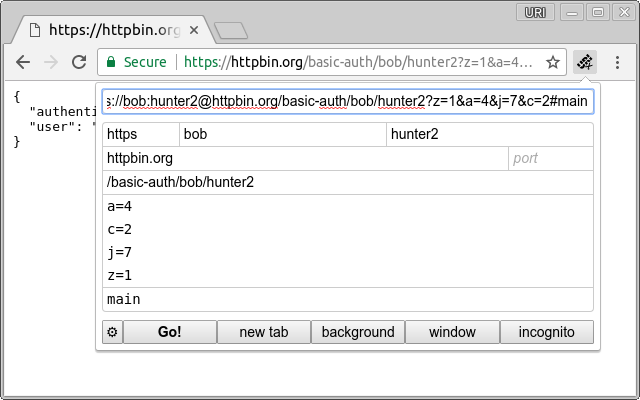Maximize the browser window
This screenshot has height=400, width=640.
coord(598,12)
